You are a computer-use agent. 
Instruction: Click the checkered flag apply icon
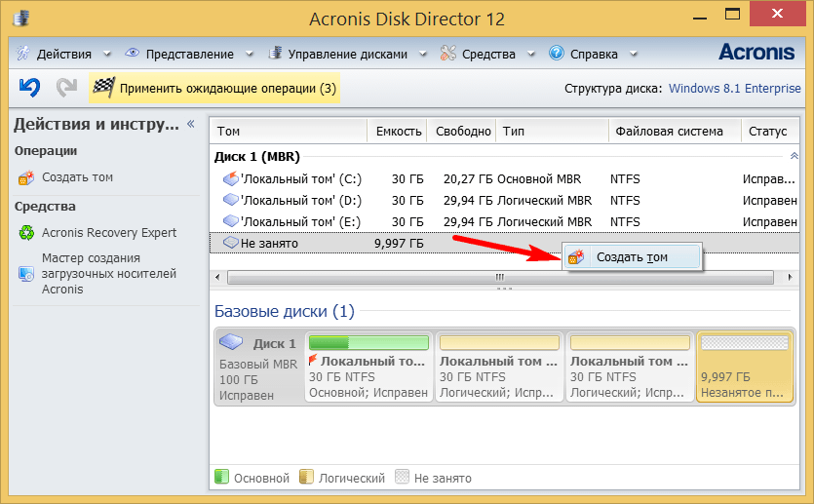[x=103, y=89]
